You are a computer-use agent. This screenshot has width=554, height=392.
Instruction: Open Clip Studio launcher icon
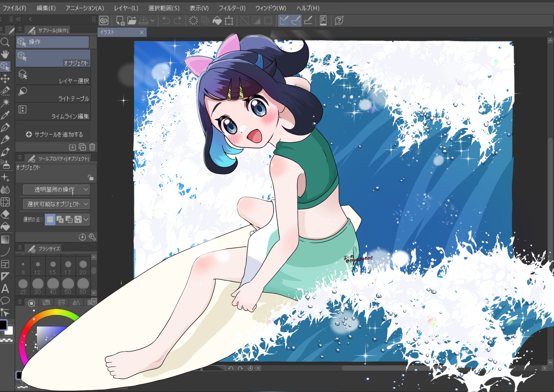click(104, 21)
